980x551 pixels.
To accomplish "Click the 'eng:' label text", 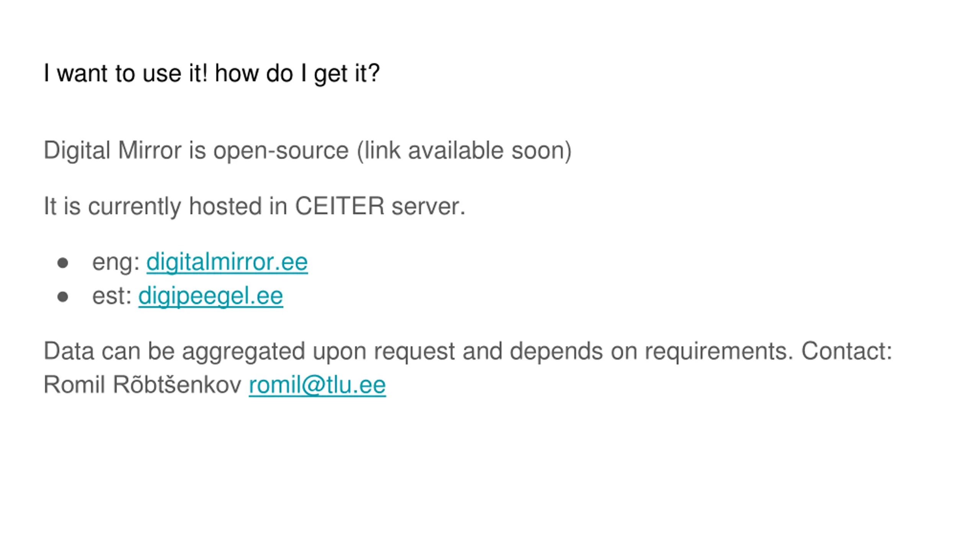I will pyautogui.click(x=116, y=262).
